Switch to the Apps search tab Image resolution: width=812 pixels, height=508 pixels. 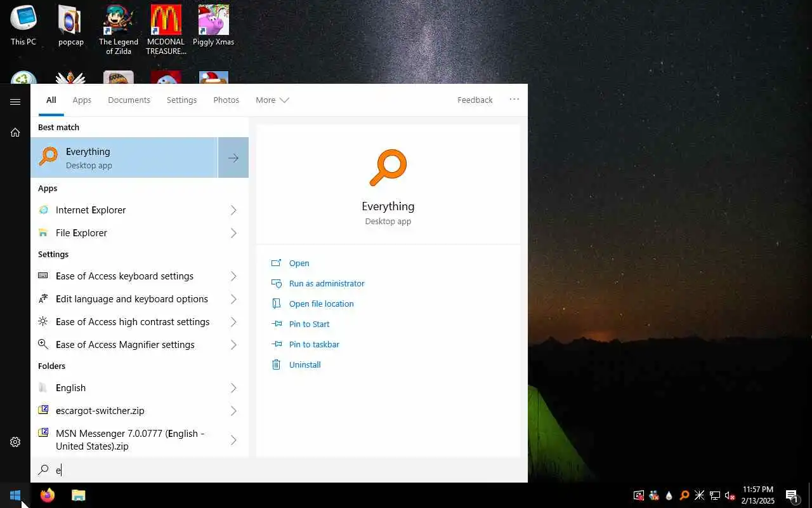point(82,100)
